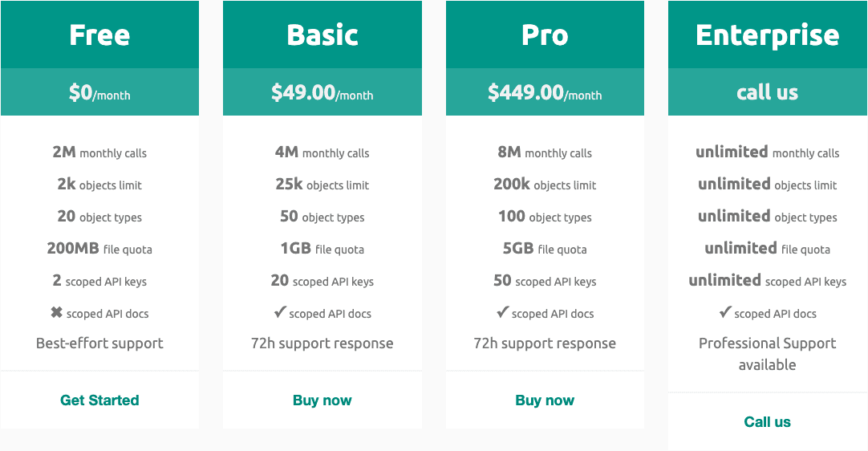This screenshot has width=868, height=451.
Task: Click the checkmark icon in Enterprise plan
Action: click(x=725, y=312)
